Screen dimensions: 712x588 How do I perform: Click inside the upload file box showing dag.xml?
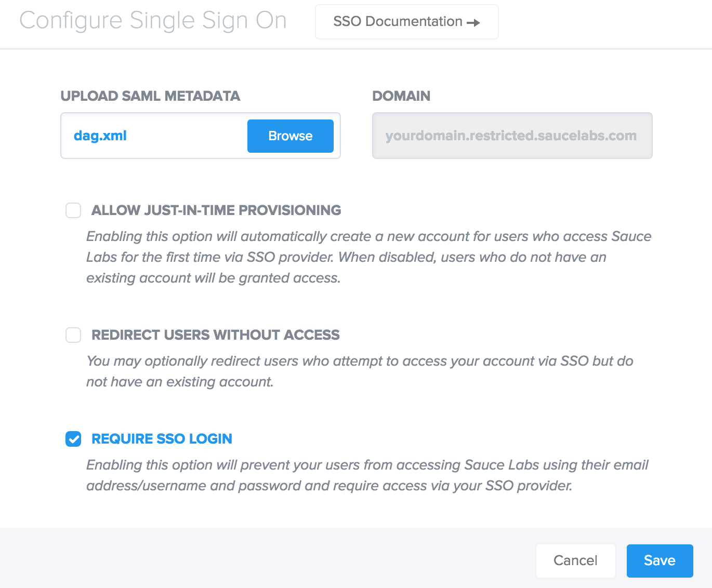(x=156, y=136)
